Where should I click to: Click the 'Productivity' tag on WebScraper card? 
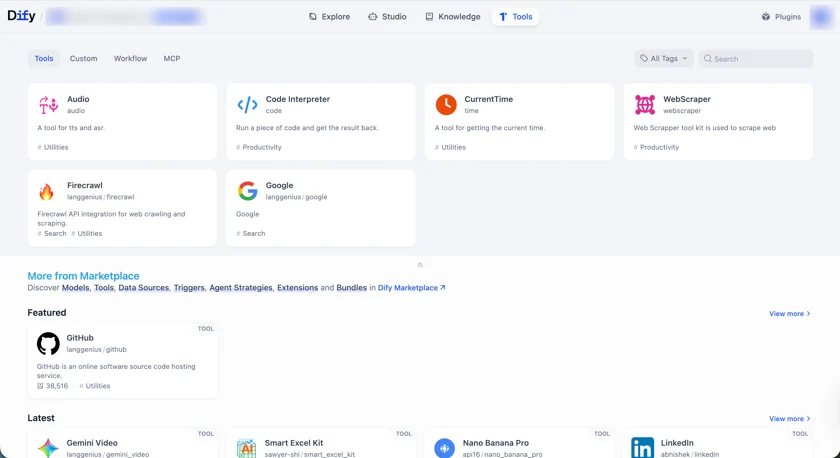656,147
